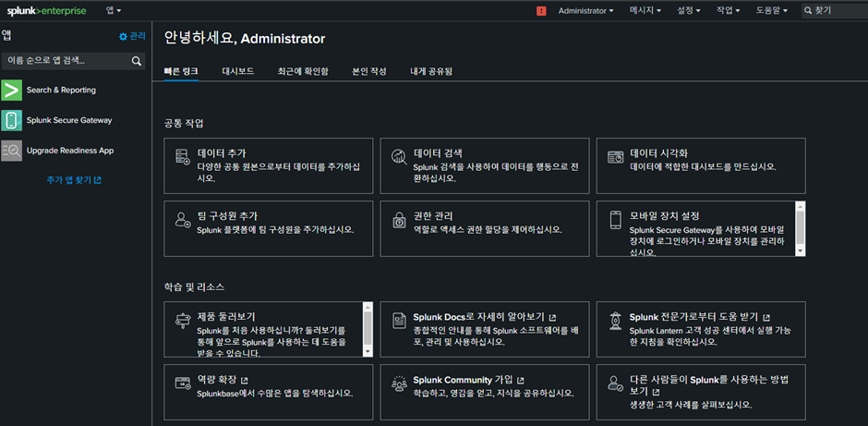
Task: Open the Splunk Secure Gateway app icon
Action: 12,120
